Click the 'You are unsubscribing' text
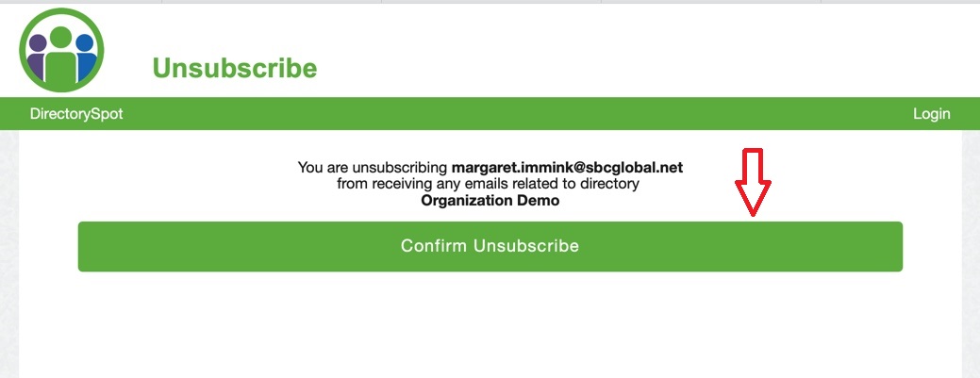Viewport: 980px width, 378px height. pos(373,168)
